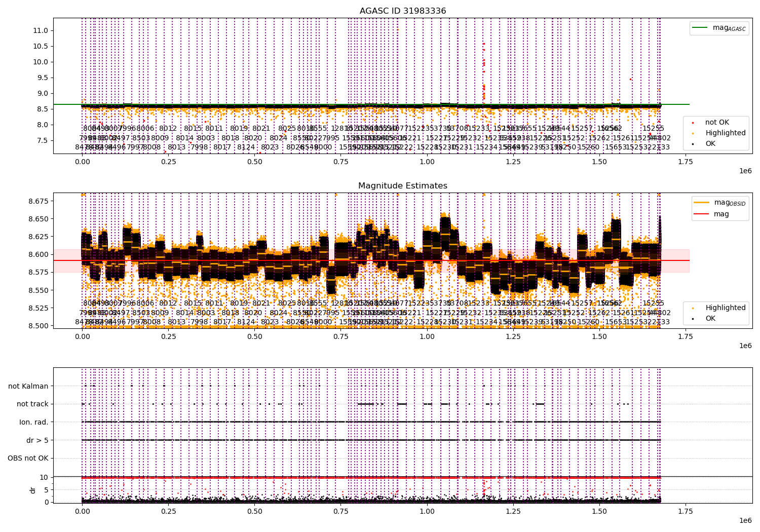Click the 8.0 y-axis tick in top plot
This screenshot has height=532, width=760.
pyautogui.click(x=43, y=125)
